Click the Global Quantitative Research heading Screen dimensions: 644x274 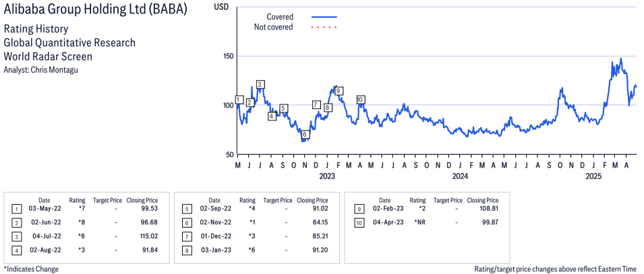pos(69,42)
